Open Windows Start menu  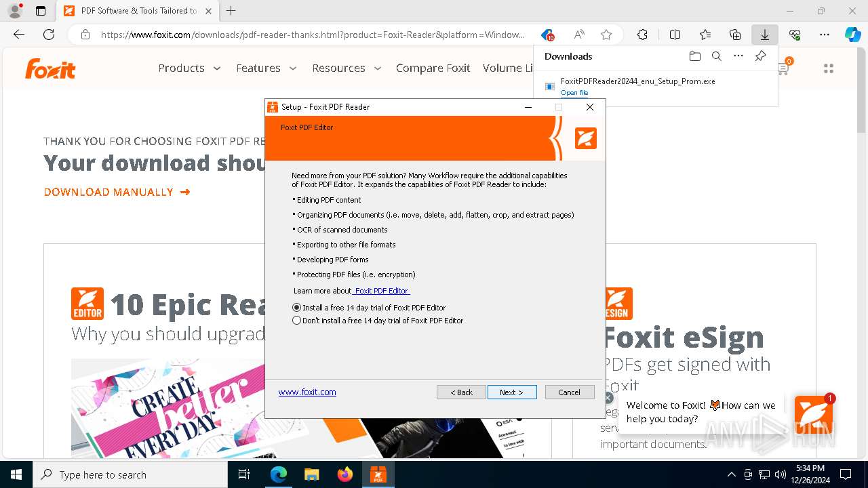click(16, 474)
